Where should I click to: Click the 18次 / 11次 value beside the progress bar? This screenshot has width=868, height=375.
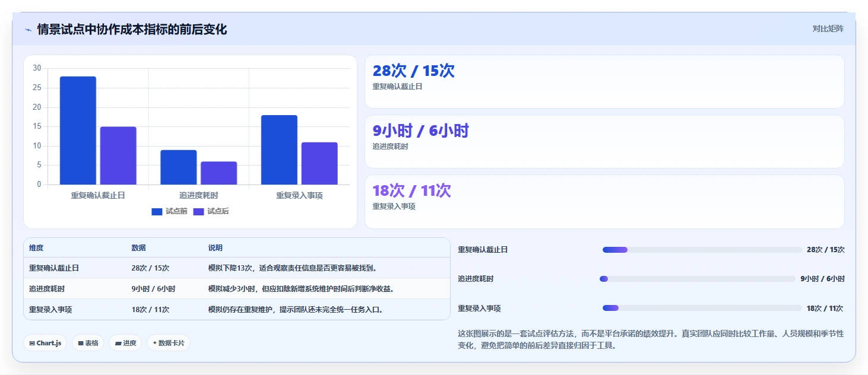coord(825,309)
